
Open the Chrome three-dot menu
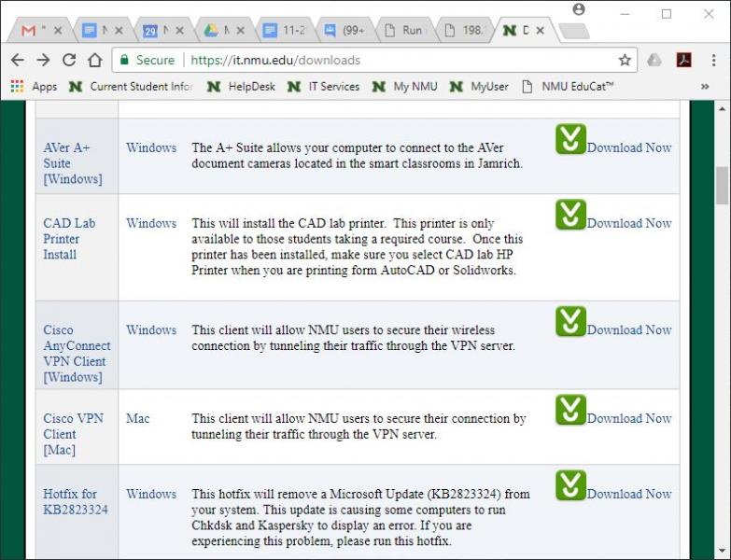(713, 60)
